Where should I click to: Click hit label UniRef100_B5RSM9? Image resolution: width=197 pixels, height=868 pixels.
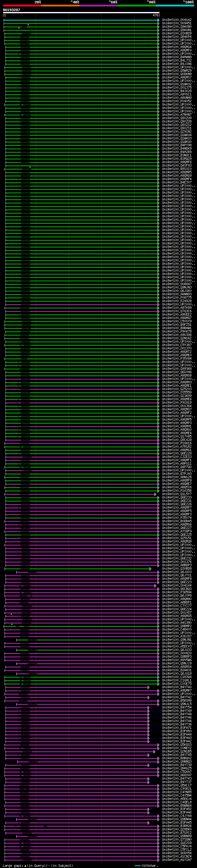pos(177,701)
